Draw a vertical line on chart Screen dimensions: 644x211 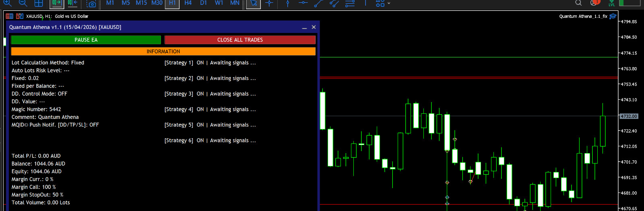pos(287,3)
